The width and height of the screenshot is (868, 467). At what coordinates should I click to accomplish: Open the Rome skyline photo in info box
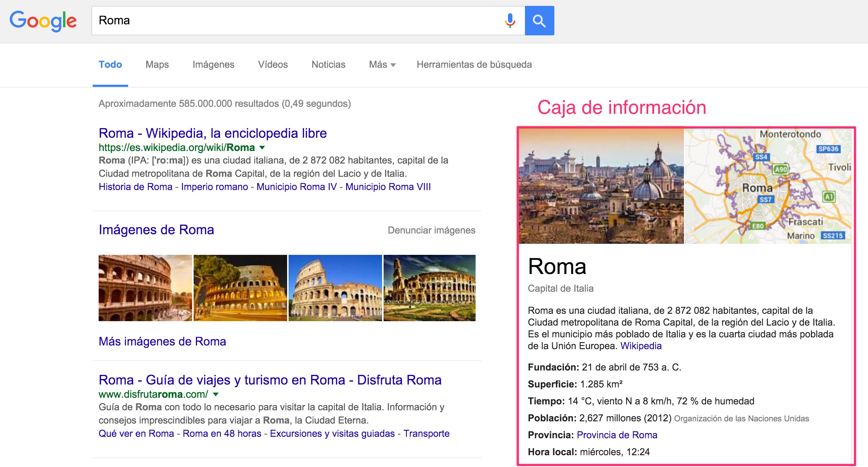point(601,186)
